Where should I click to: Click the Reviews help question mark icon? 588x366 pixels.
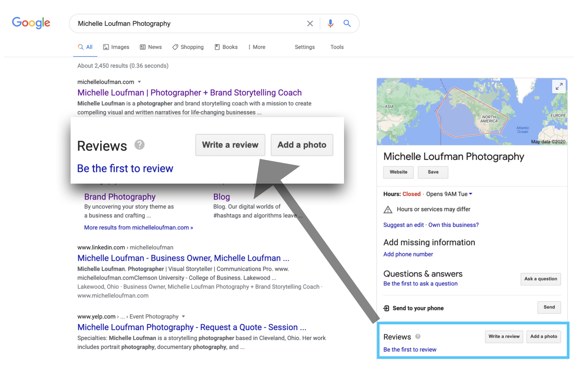click(x=139, y=144)
